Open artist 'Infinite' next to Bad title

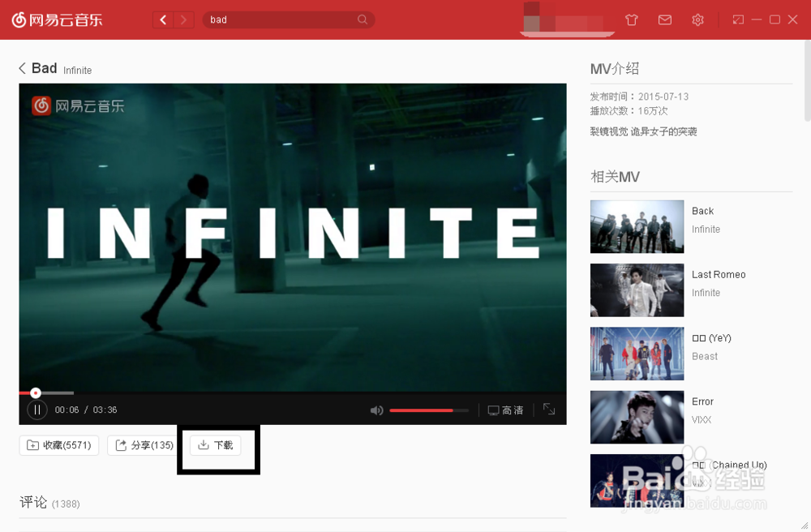[x=78, y=71]
